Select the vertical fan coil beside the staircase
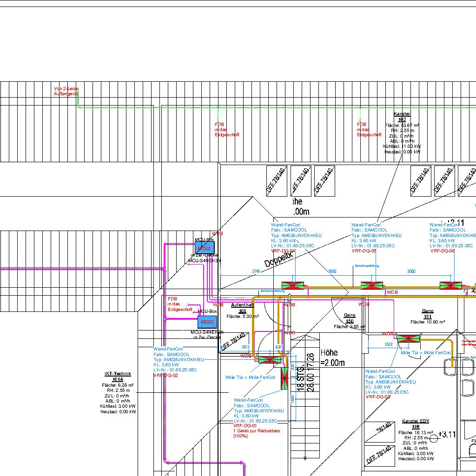Image resolution: width=476 pixels, height=476 pixels. click(x=284, y=378)
